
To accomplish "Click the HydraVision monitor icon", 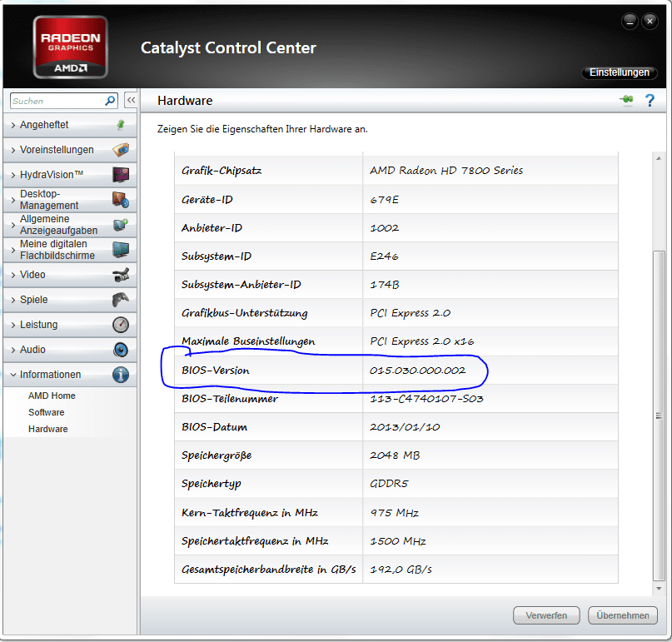I will (x=121, y=175).
